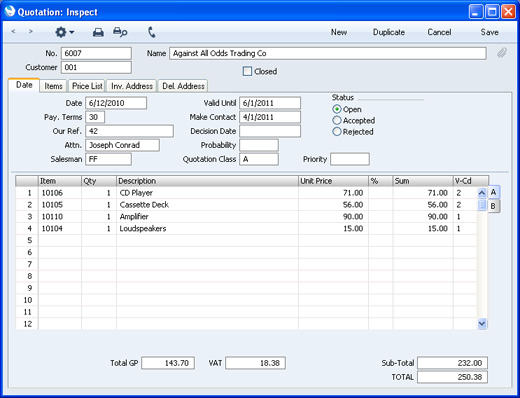Click item code 10106 in row 1
Image resolution: width=520 pixels, height=398 pixels.
coord(60,193)
